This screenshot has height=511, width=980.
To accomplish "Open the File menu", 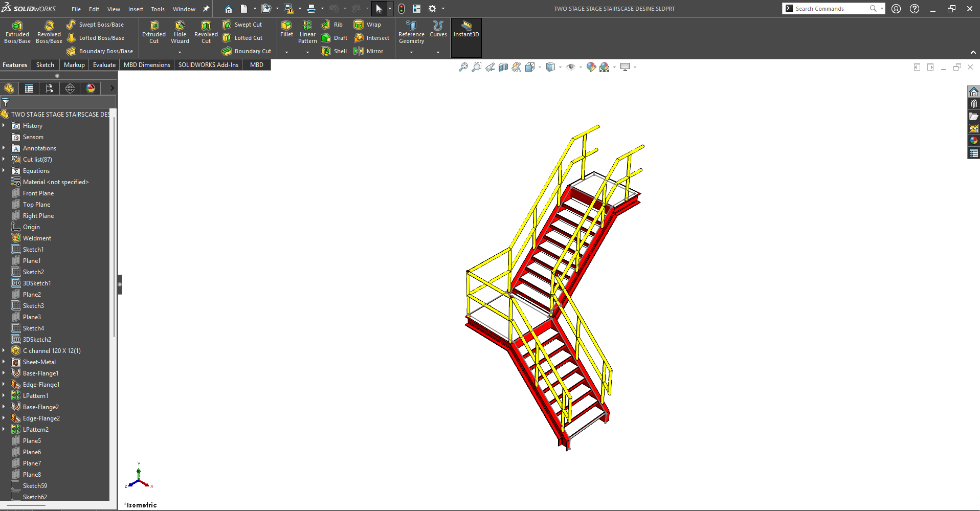I will coord(76,9).
